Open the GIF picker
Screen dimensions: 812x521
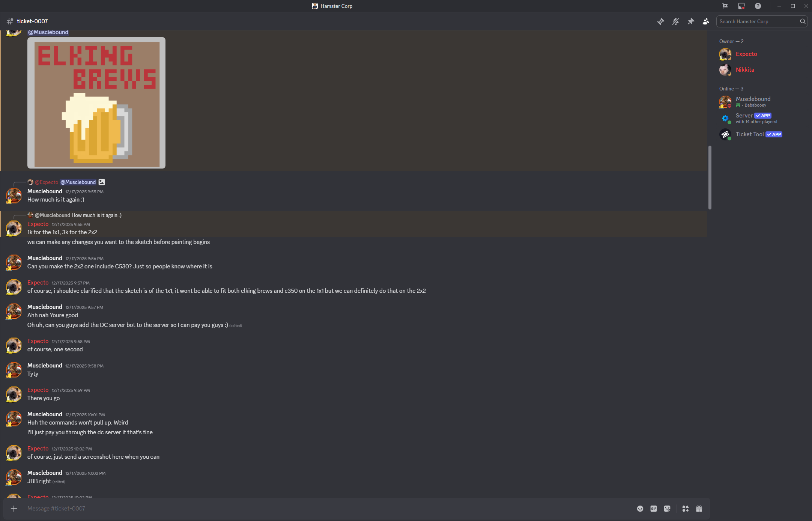[x=654, y=509]
